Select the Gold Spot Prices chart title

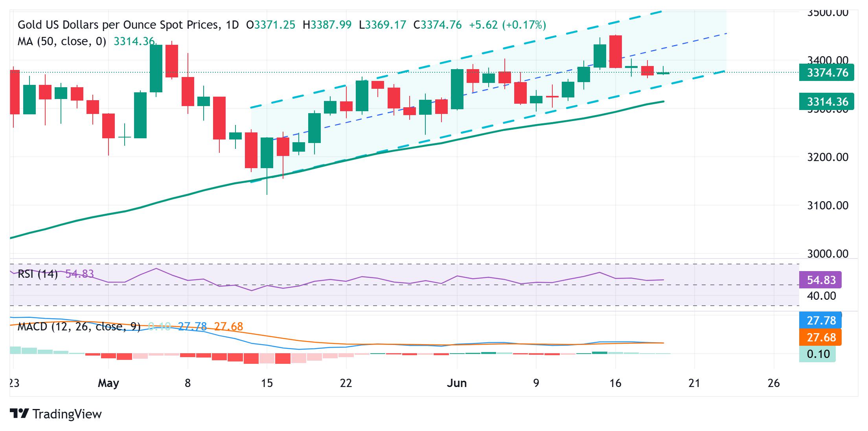pyautogui.click(x=128, y=25)
